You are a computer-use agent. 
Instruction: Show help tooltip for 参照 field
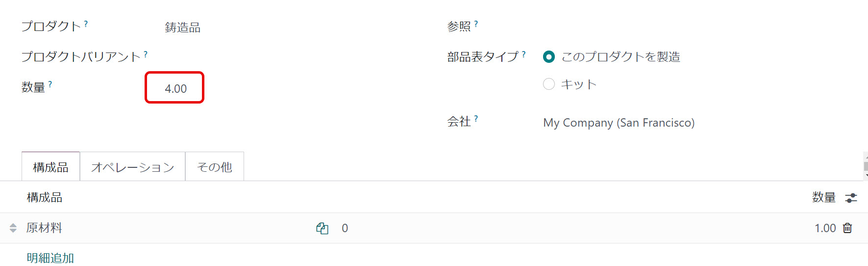476,24
